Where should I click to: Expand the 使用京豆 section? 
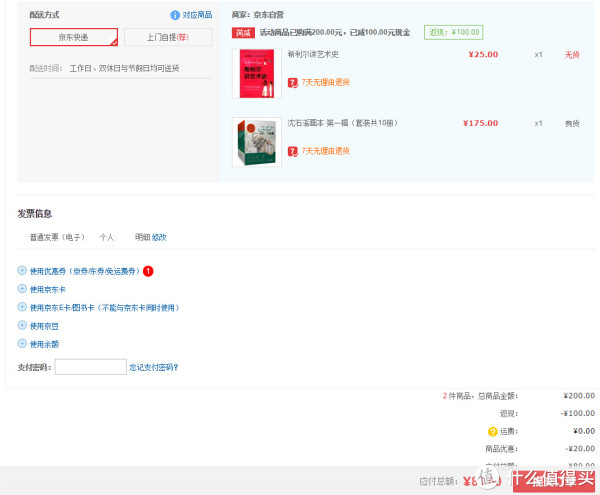tap(38, 326)
